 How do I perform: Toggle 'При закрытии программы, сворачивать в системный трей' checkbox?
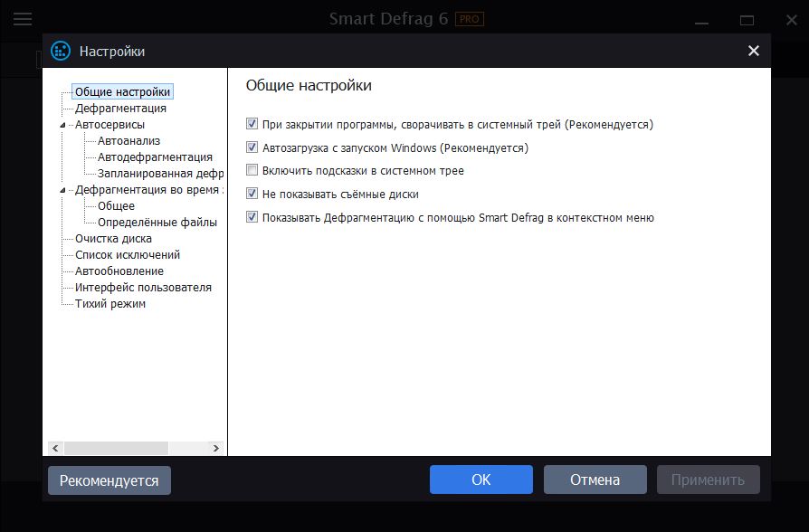click(x=252, y=124)
